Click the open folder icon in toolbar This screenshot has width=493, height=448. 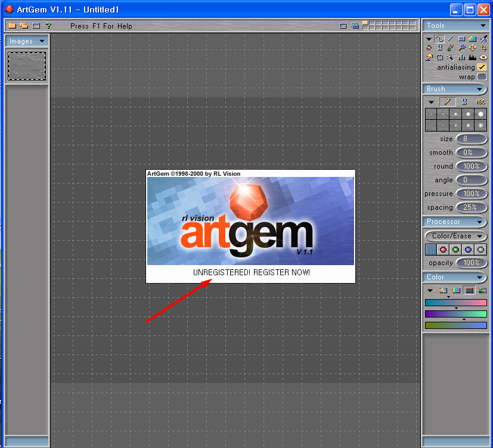point(13,26)
